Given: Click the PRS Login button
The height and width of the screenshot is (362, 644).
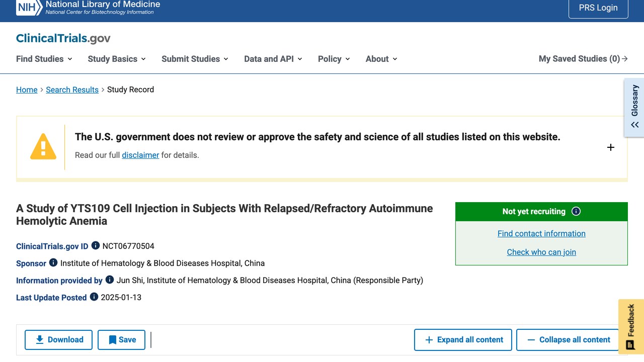Looking at the screenshot, I should pos(598,8).
